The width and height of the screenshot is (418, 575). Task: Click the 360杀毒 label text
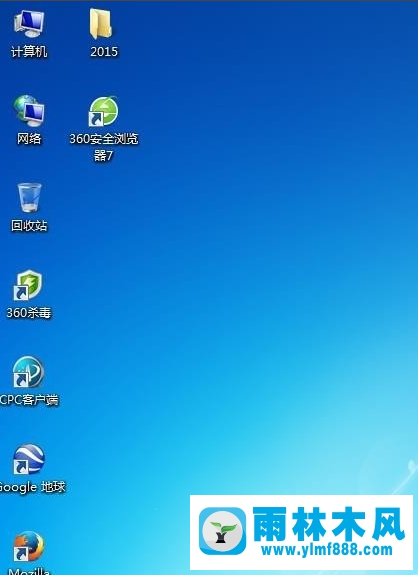pos(29,313)
